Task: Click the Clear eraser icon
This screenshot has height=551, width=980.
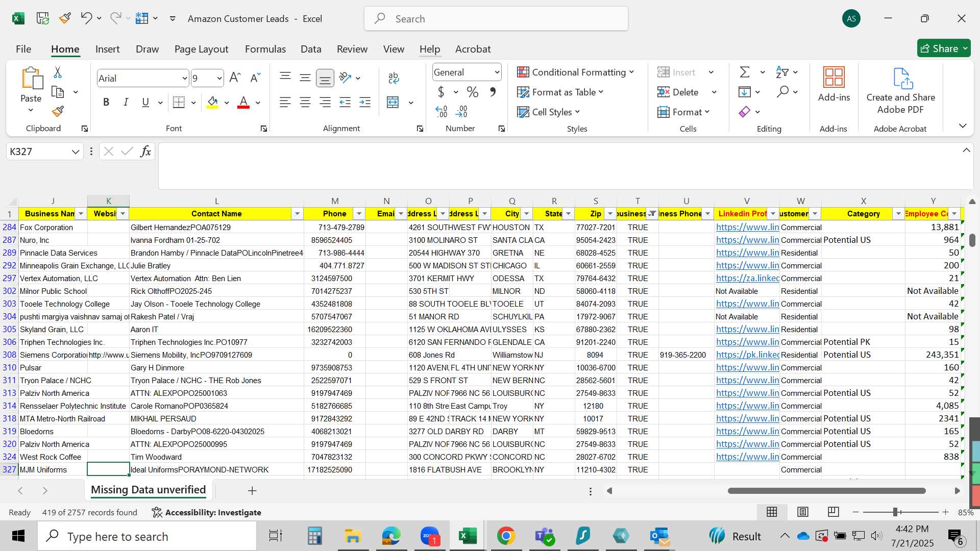Action: click(x=745, y=112)
